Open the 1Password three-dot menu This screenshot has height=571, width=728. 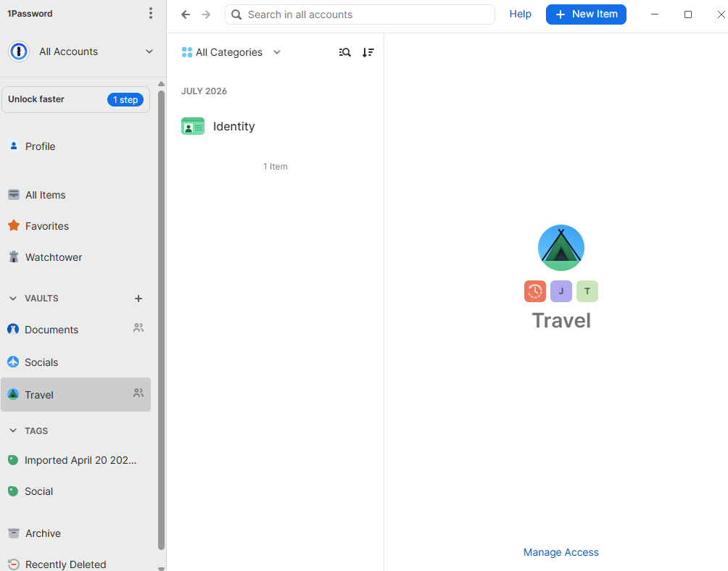click(150, 14)
